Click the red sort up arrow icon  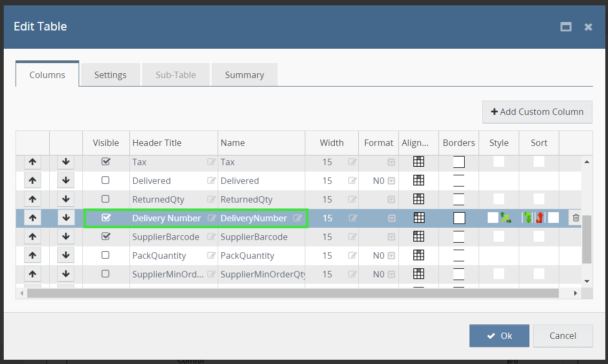click(540, 218)
